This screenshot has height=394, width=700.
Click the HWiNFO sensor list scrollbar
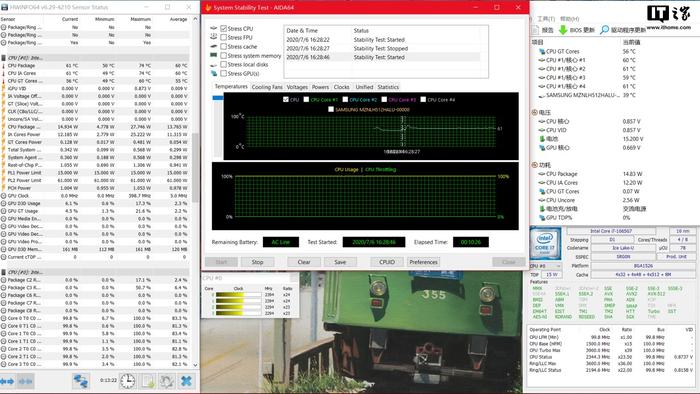(195, 192)
